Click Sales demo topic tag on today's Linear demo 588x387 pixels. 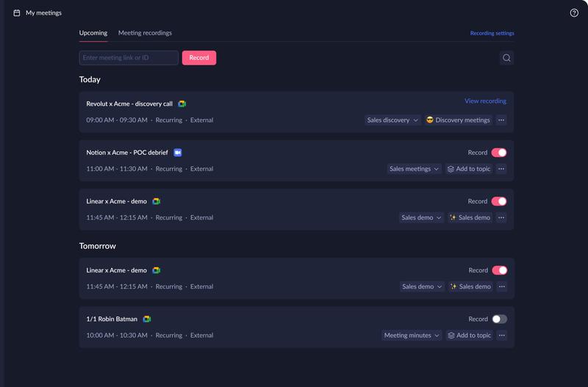pyautogui.click(x=470, y=217)
